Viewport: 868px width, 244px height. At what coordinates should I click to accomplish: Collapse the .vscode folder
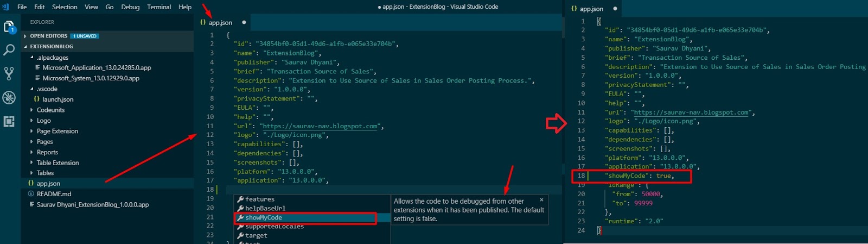click(47, 89)
